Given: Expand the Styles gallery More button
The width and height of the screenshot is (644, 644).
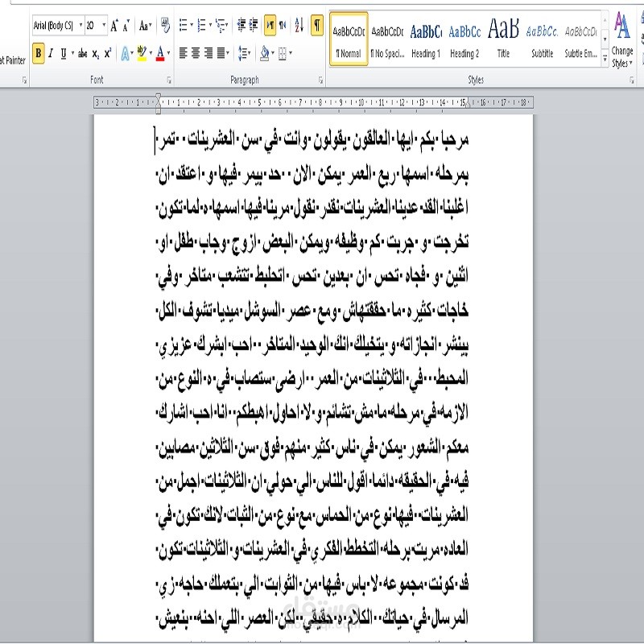Looking at the screenshot, I should [x=605, y=59].
